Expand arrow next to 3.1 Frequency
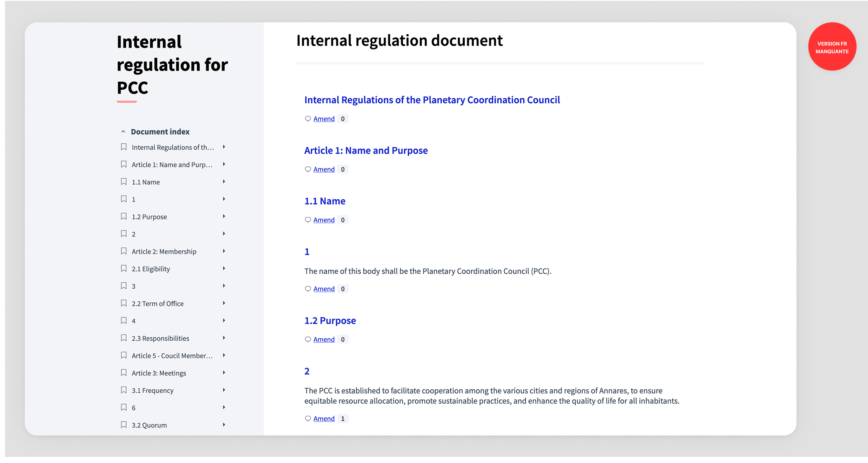Viewport: 868px width, 463px height. click(x=224, y=390)
